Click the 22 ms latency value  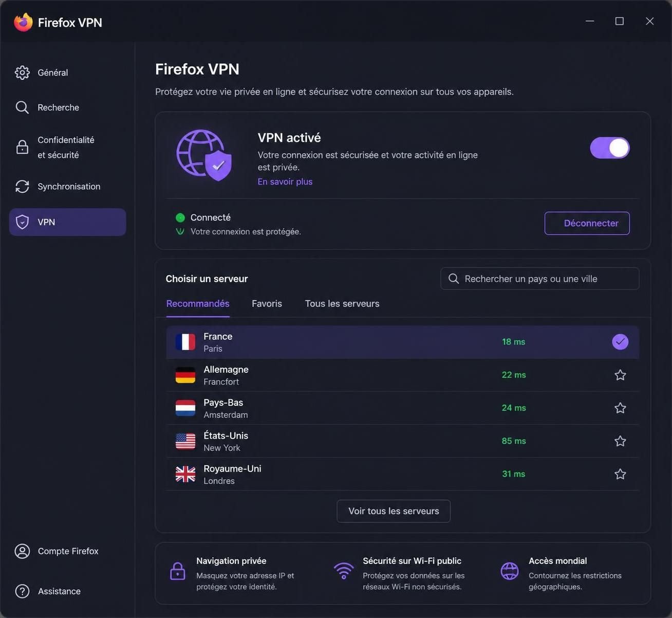pos(514,375)
